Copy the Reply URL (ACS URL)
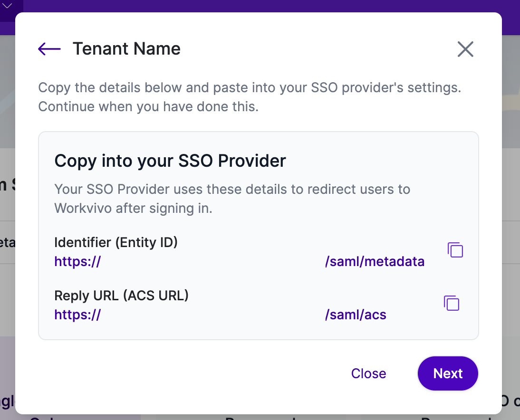Image resolution: width=520 pixels, height=420 pixels. tap(452, 303)
